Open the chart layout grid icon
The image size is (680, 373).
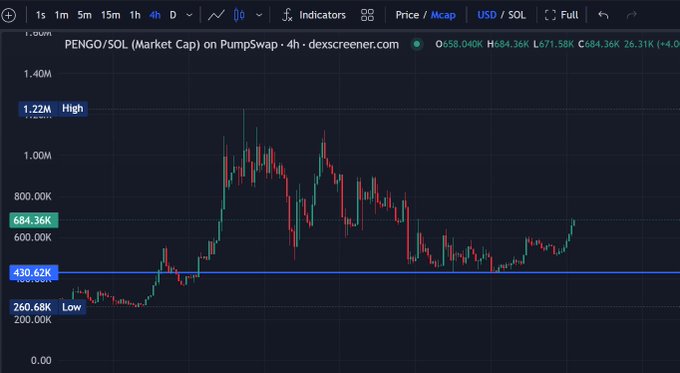click(367, 15)
